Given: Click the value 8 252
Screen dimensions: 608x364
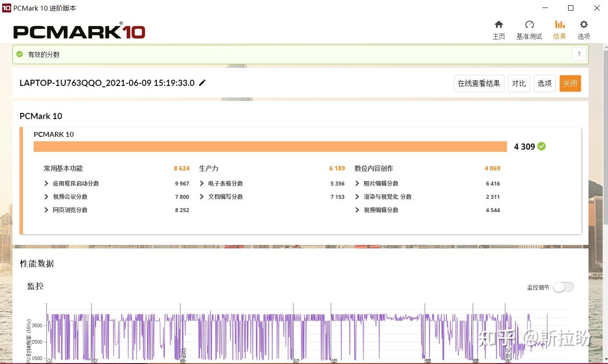Looking at the screenshot, I should point(182,210).
